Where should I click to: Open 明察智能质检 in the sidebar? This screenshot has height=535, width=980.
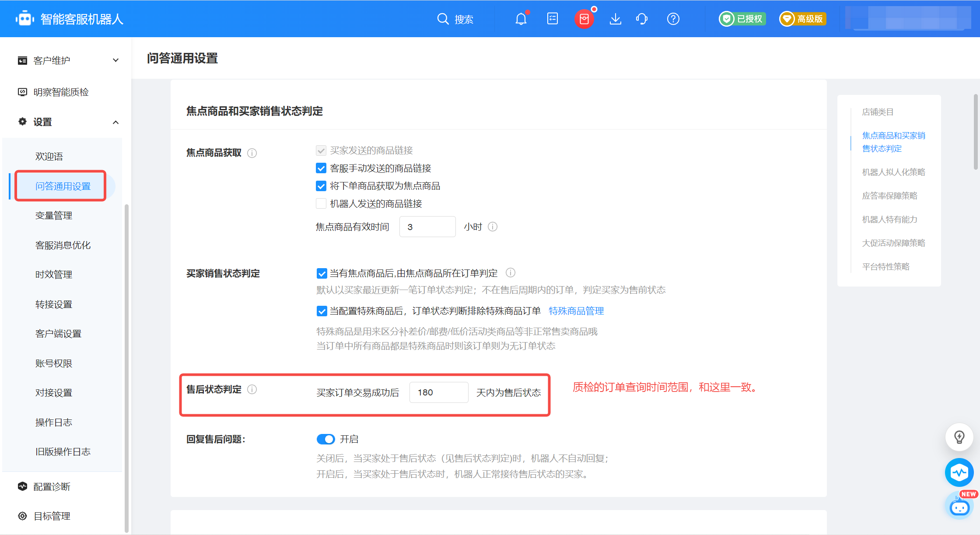point(61,92)
